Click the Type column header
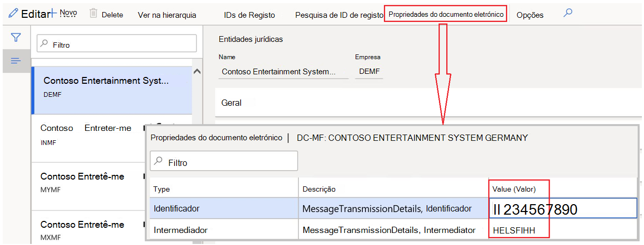Viewport: 644px width, 245px height. (x=224, y=188)
